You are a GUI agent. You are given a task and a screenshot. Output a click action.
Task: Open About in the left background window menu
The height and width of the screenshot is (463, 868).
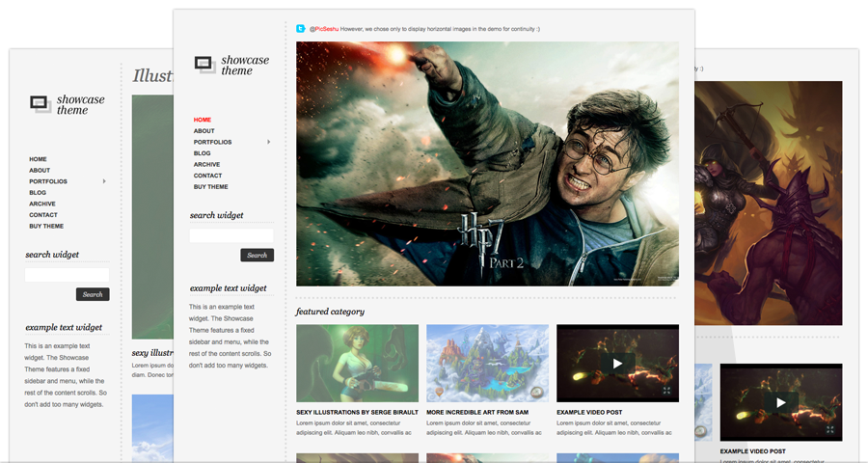pyautogui.click(x=40, y=170)
